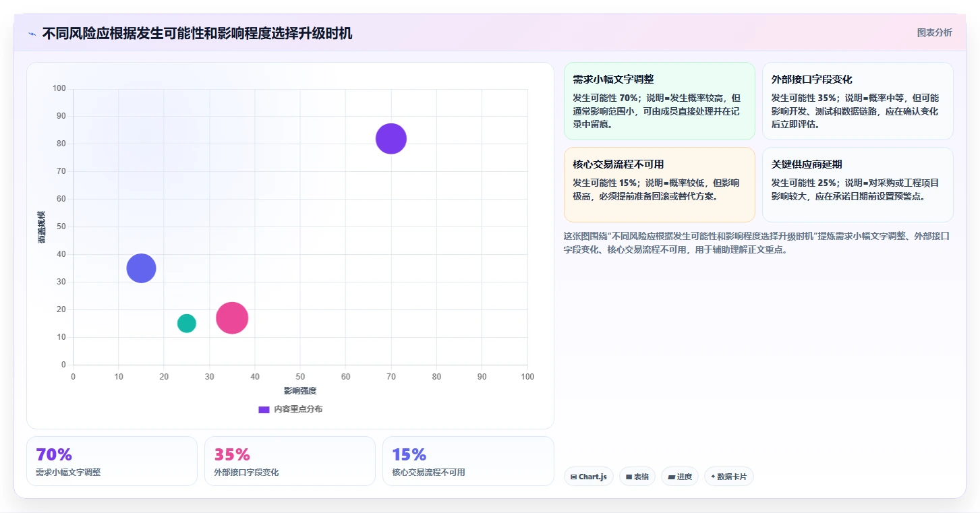
Task: Click the 内容重点分布 legend label
Action: 298,409
